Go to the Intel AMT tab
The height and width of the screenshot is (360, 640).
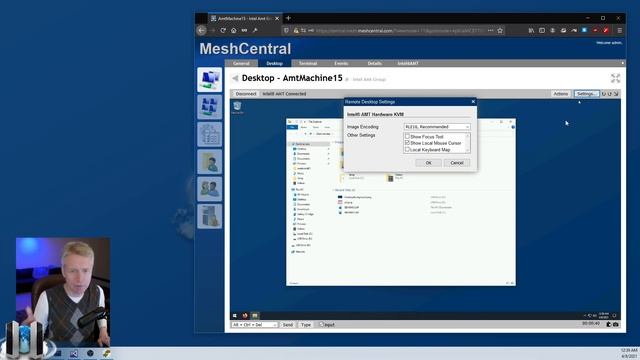(408, 63)
